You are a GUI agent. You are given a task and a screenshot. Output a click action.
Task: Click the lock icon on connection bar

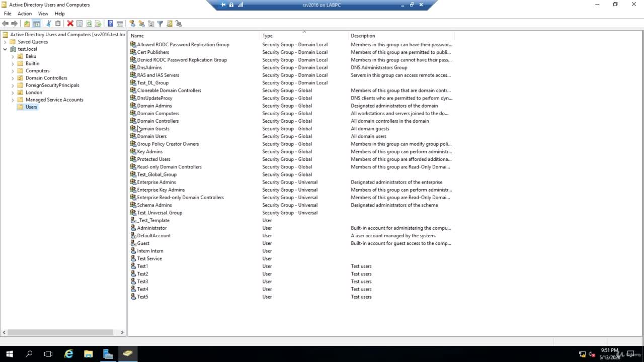coord(231,5)
